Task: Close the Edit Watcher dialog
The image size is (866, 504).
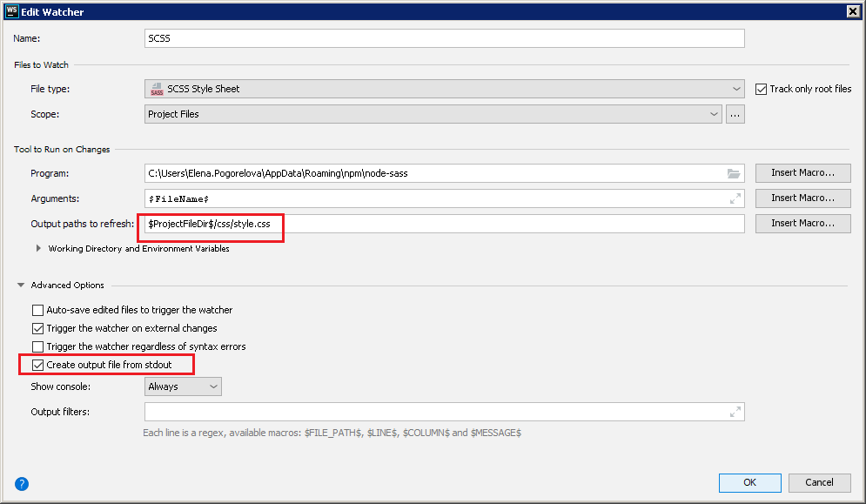Action: click(854, 10)
